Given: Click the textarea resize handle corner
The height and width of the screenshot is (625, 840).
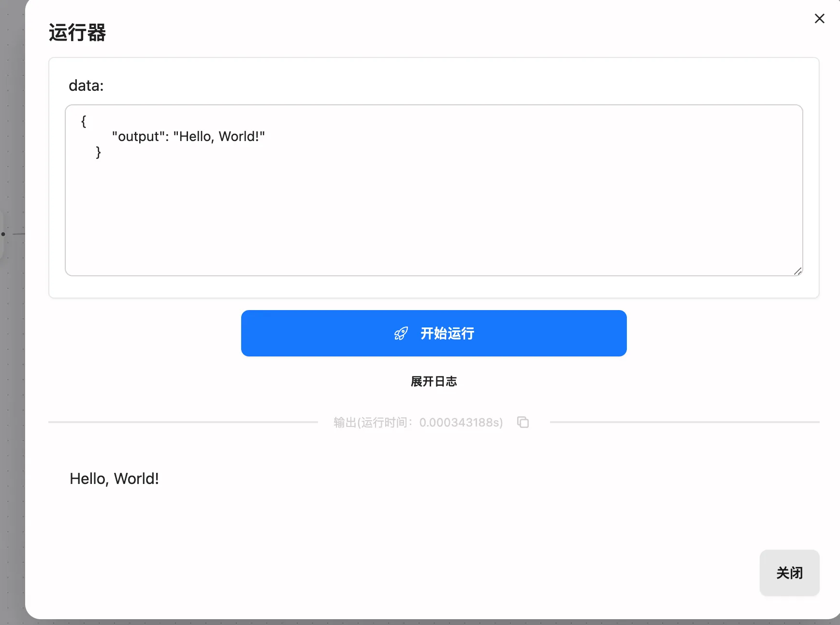Looking at the screenshot, I should pyautogui.click(x=797, y=271).
